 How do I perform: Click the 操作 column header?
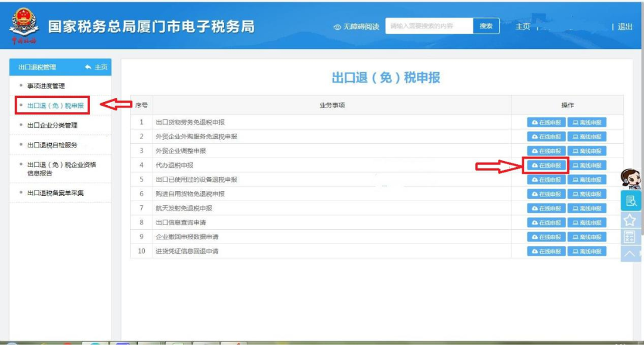[567, 105]
